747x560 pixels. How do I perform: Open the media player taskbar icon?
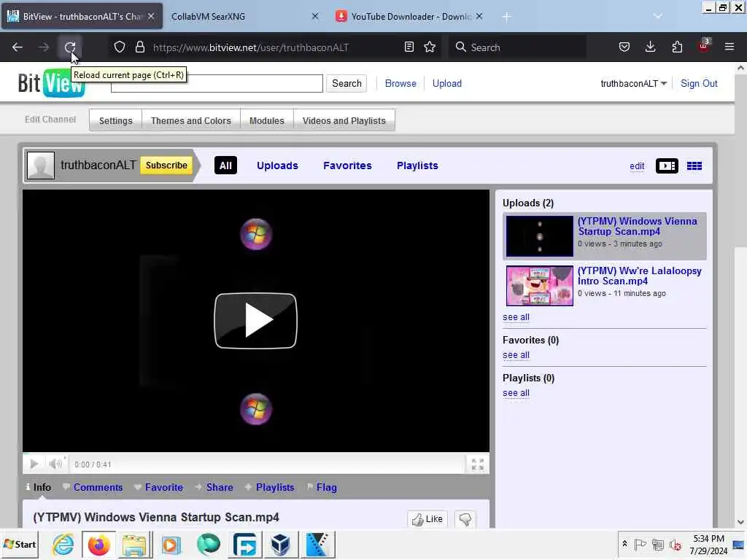tap(171, 545)
